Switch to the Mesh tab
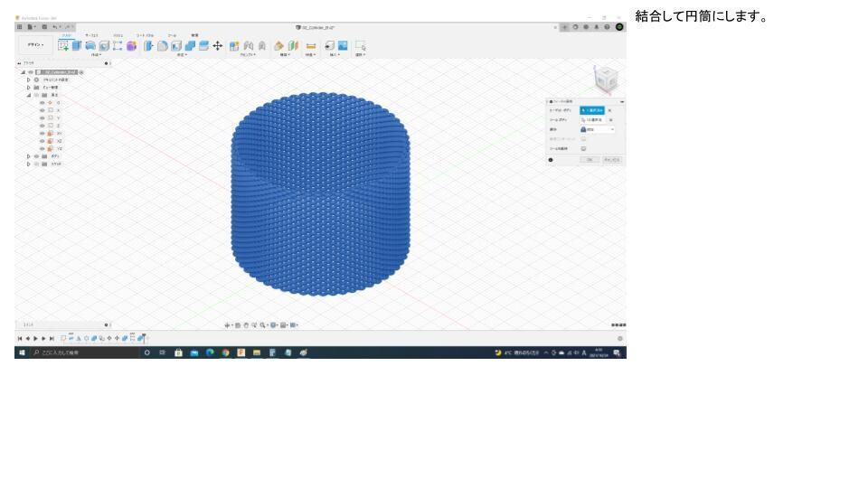Screen dimensions: 868x488 pyautogui.click(x=118, y=35)
